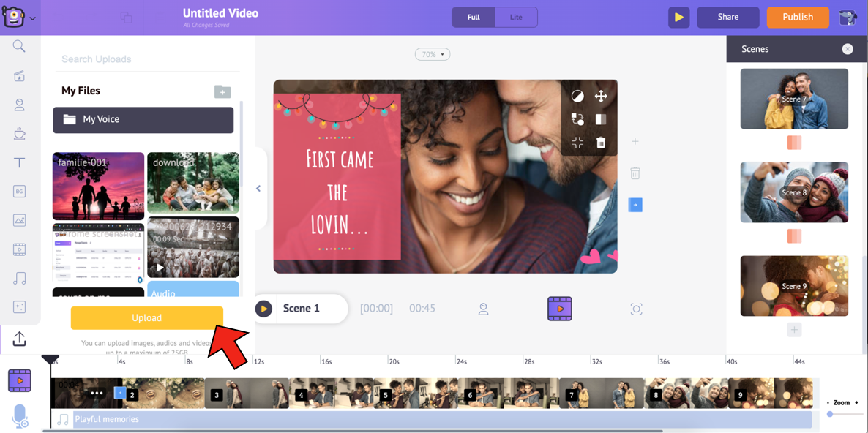Open the Props coffee cup icon
The width and height of the screenshot is (868, 433).
pyautogui.click(x=19, y=134)
